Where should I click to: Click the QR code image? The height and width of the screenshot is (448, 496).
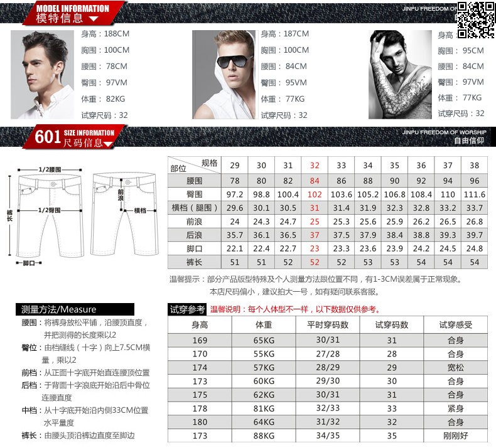[475, 19]
